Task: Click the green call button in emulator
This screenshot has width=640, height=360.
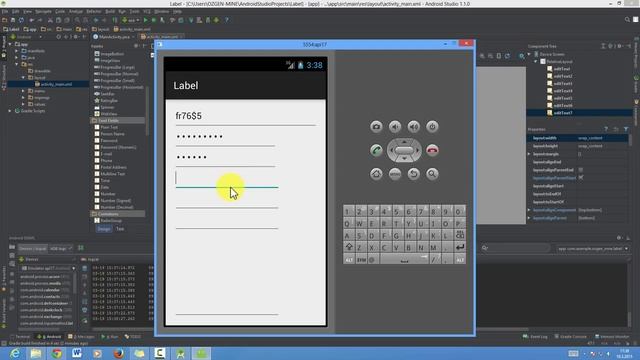Action: 376,151
